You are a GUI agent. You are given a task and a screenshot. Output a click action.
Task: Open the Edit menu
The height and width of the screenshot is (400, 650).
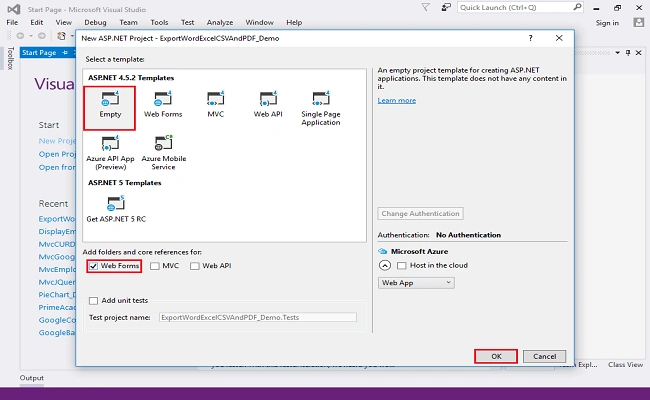[x=36, y=22]
